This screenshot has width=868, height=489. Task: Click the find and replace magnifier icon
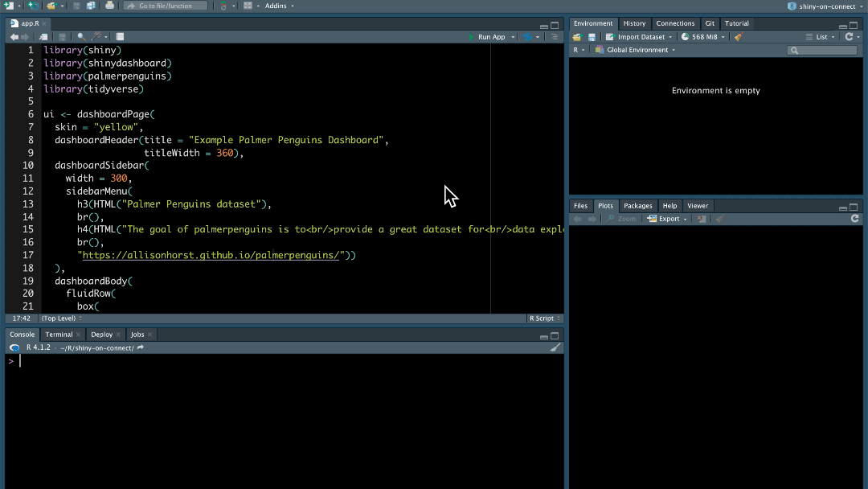(x=81, y=37)
